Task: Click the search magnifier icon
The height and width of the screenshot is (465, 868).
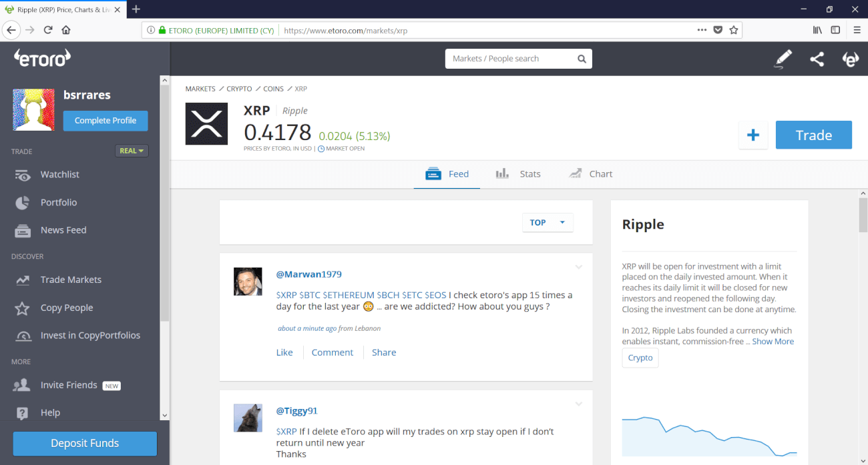Action: [x=582, y=59]
